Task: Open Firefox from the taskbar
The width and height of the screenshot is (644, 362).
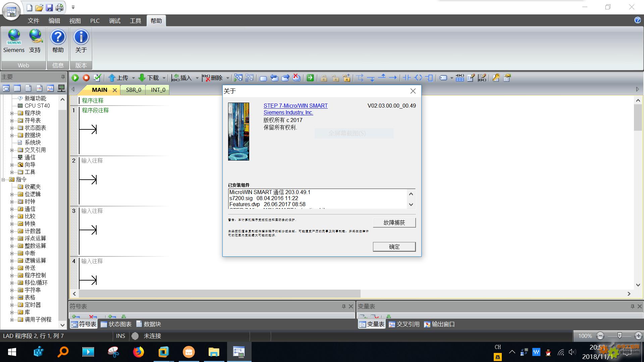Action: tap(138, 352)
